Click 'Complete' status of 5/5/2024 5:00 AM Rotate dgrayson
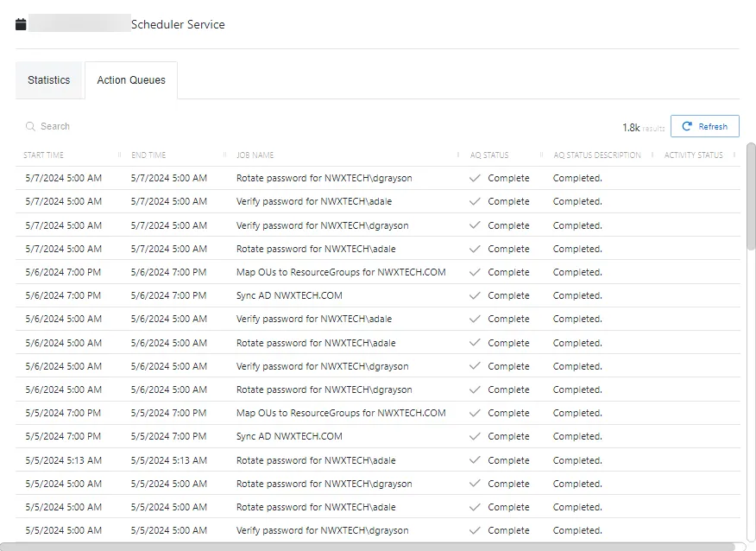Screen dimensions: 756x551 click(x=508, y=484)
